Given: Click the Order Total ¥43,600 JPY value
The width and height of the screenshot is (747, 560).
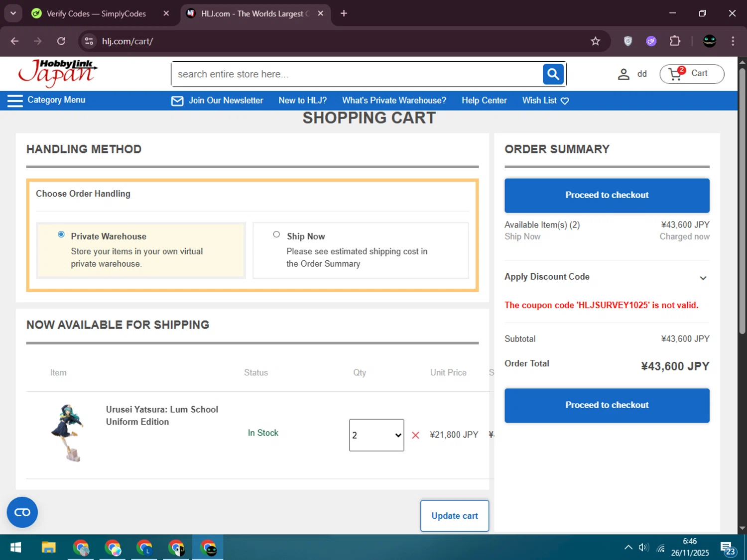Looking at the screenshot, I should 675,366.
